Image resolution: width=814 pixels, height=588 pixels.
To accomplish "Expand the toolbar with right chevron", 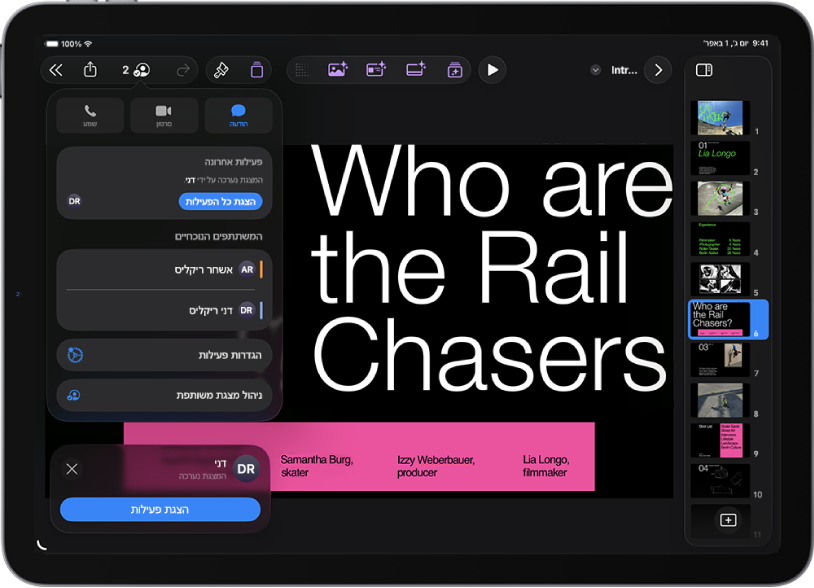I will point(658,70).
